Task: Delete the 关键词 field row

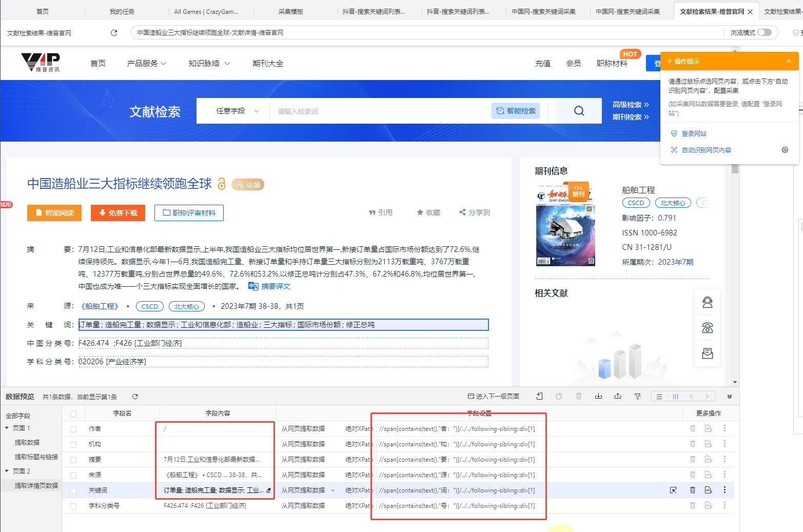Action: (x=693, y=490)
